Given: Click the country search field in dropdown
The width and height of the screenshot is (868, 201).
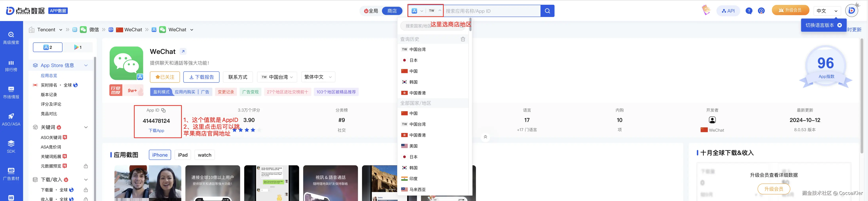Looking at the screenshot, I should (433, 25).
